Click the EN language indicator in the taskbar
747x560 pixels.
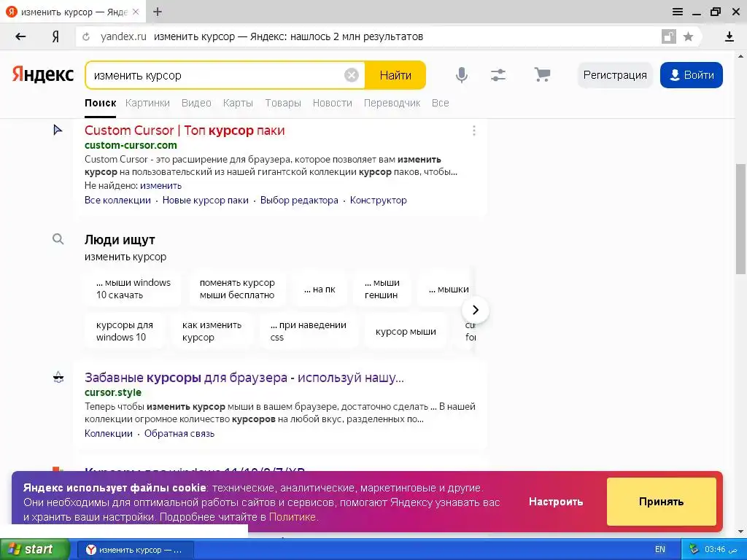[x=659, y=549]
